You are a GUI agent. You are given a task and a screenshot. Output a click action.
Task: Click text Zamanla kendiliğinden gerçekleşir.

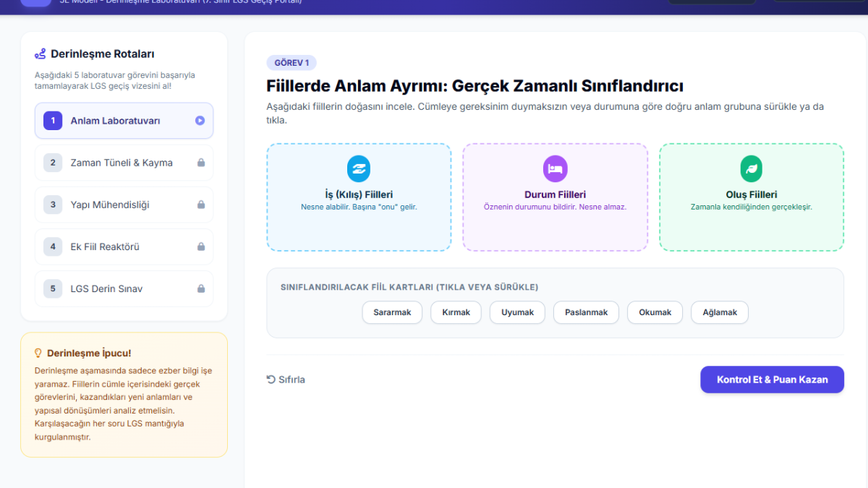pos(752,207)
